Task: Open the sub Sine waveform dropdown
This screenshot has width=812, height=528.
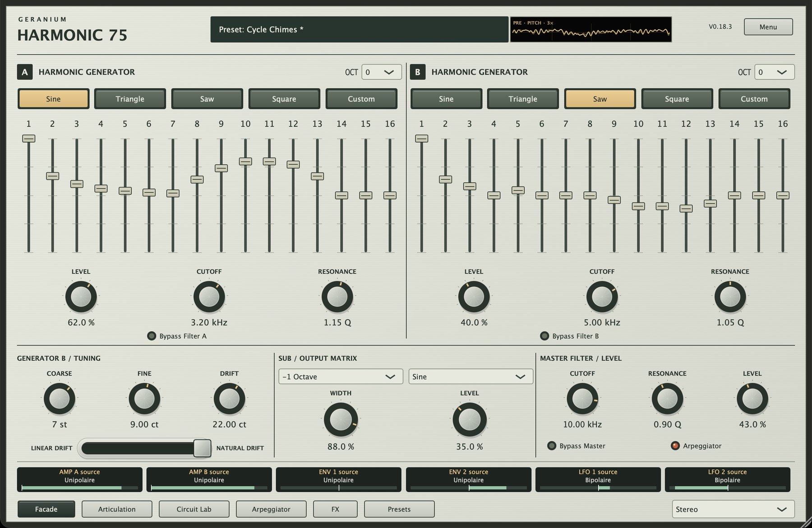Action: click(471, 376)
